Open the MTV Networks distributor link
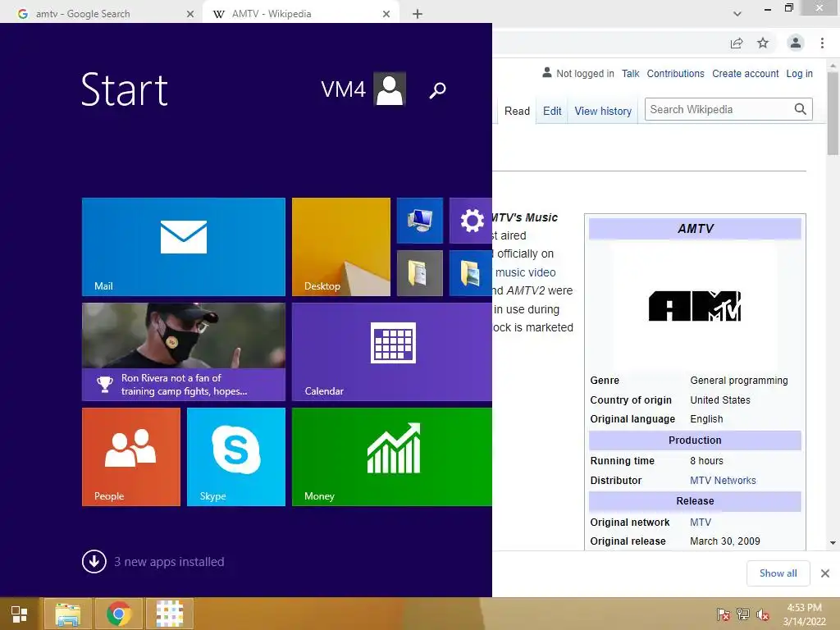Screen dimensions: 840x630 (723, 481)
